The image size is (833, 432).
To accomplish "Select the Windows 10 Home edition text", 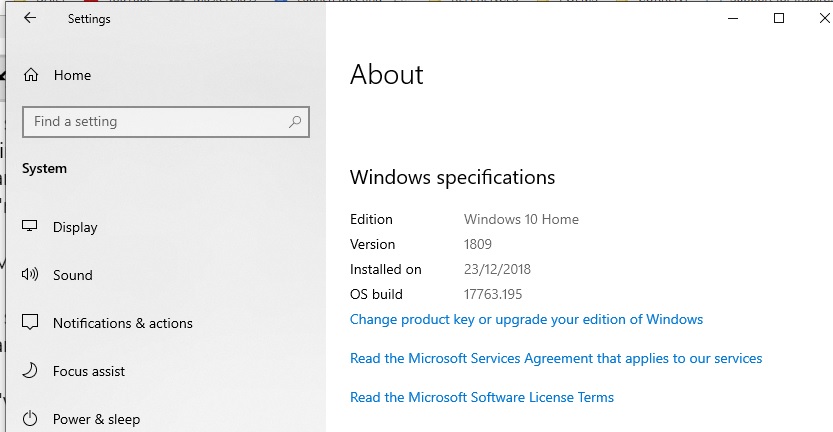I will [x=521, y=219].
